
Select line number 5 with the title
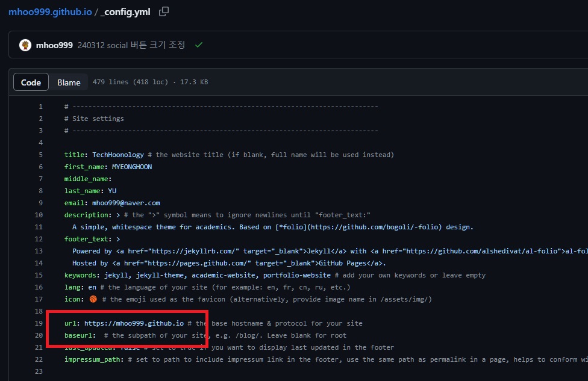coord(40,155)
